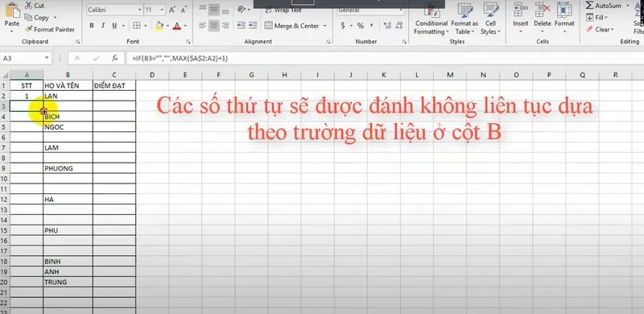Open Conditional Formatting menu
This screenshot has width=644, height=314.
tap(431, 19)
